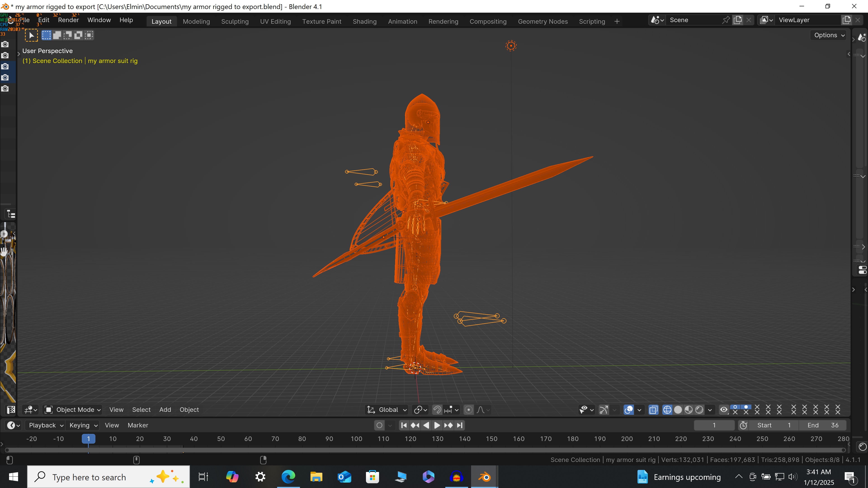Toggle Show Overlays in the viewport
This screenshot has width=868, height=488.
point(629,410)
